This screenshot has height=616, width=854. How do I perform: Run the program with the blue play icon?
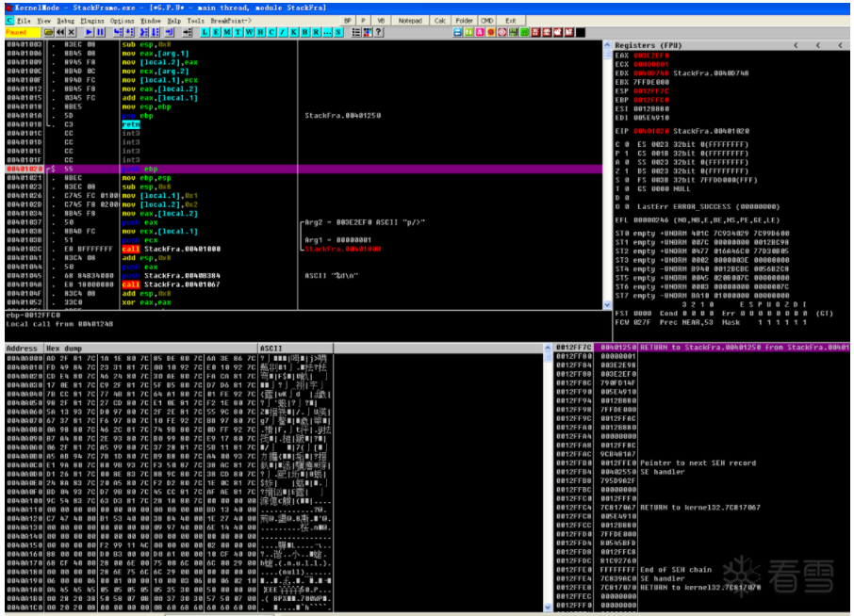tap(89, 33)
